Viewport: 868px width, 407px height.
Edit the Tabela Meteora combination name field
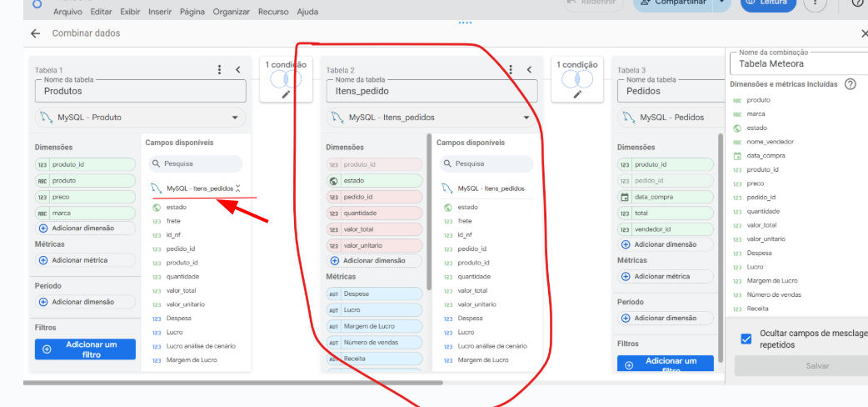799,63
